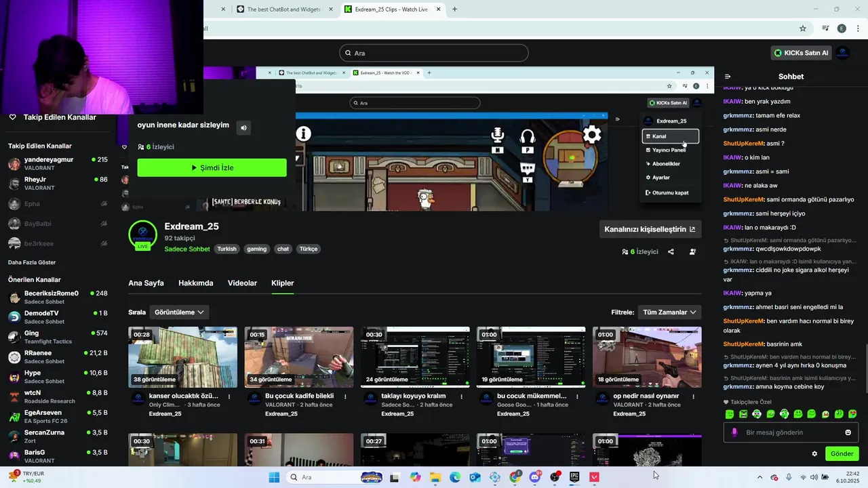Open Discord from the taskbar
This screenshot has width=868, height=488.
pyautogui.click(x=535, y=477)
